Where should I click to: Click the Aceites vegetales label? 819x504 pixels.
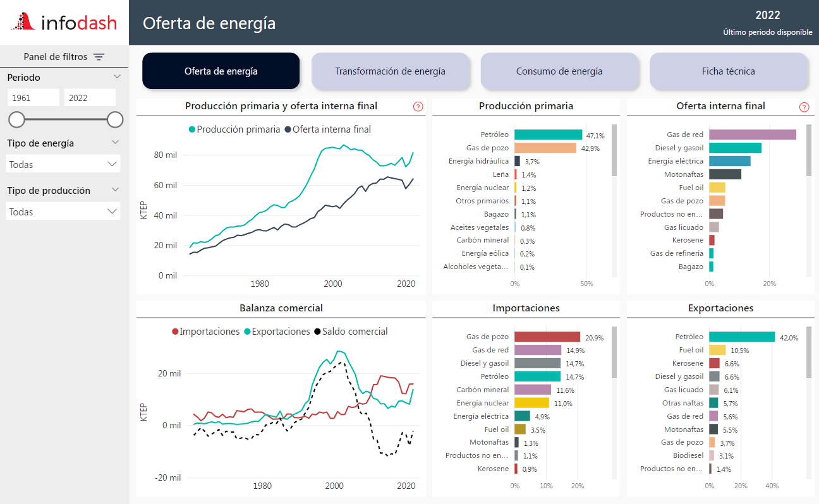click(x=480, y=227)
